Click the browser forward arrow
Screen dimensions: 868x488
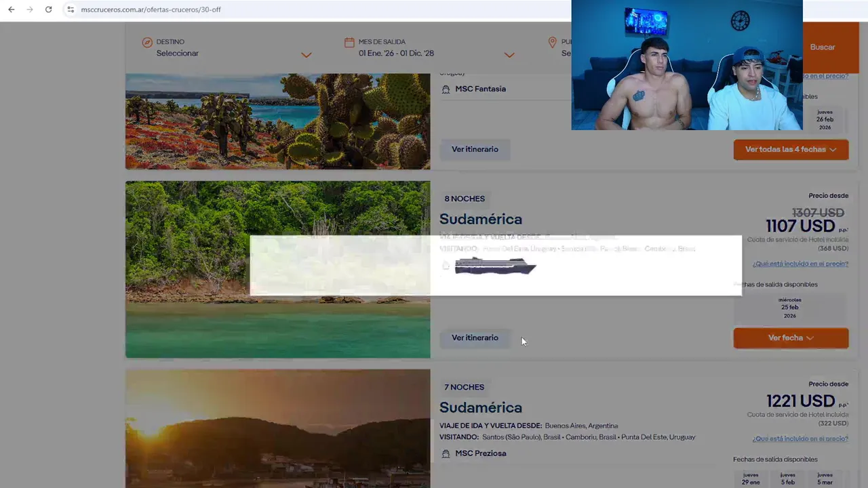click(x=29, y=9)
